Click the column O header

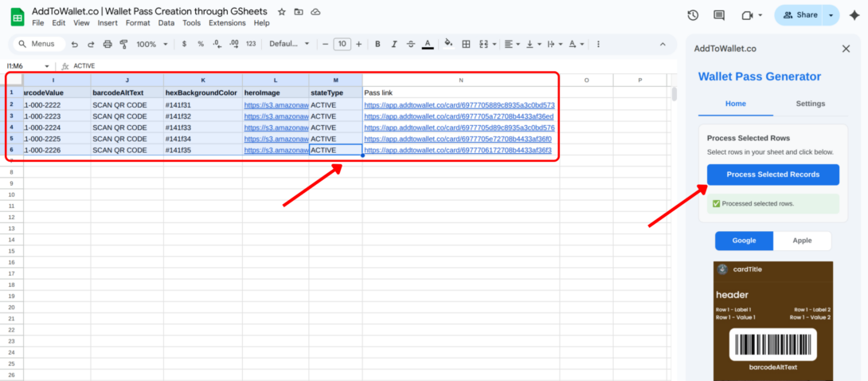tap(586, 81)
